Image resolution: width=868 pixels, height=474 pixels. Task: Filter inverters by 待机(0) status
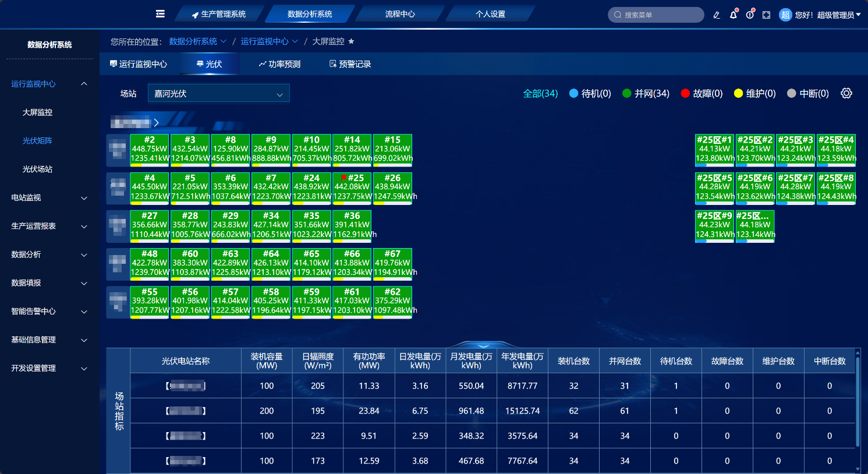coord(590,93)
